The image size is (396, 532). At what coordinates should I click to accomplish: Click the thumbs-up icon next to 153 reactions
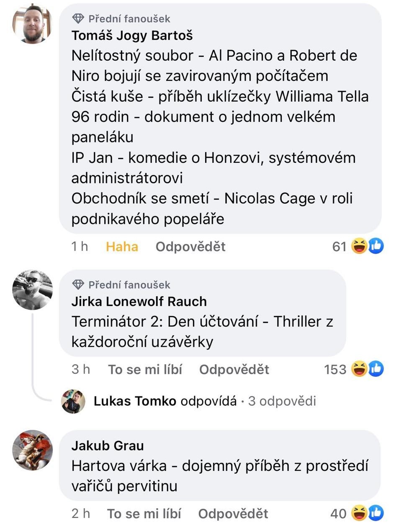click(x=376, y=369)
